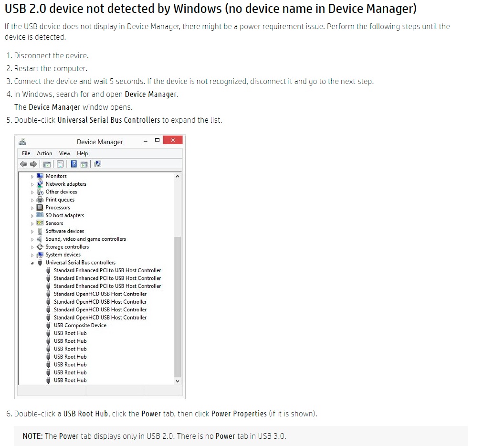Image resolution: width=504 pixels, height=446 pixels.
Task: Collapse Universal Serial Bus controllers node
Action: [x=32, y=263]
